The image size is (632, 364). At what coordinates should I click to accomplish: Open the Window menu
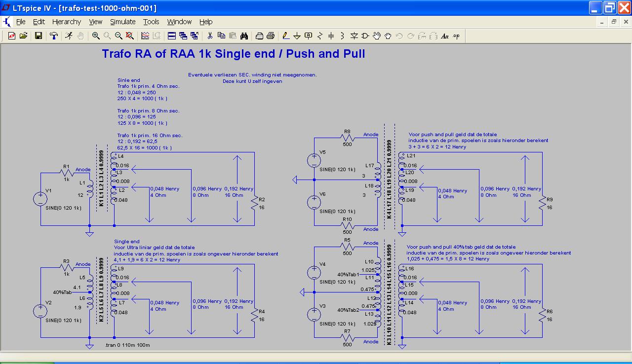pyautogui.click(x=179, y=22)
